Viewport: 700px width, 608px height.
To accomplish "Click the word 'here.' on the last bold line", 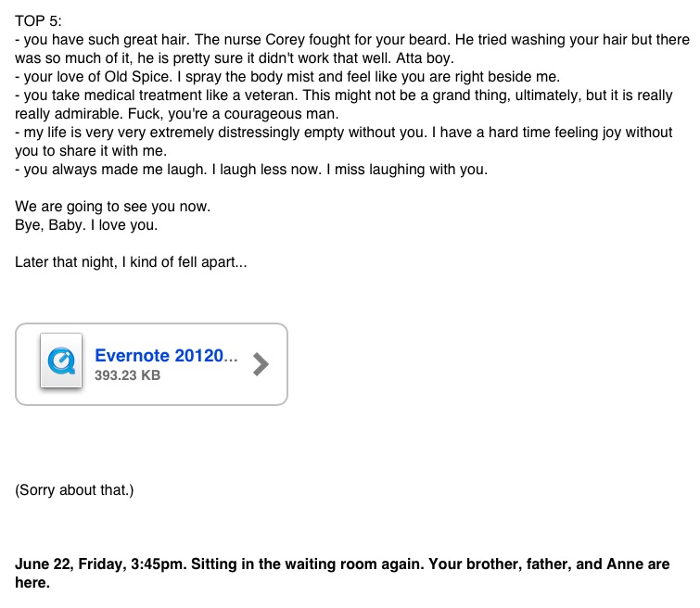I will point(32,584).
